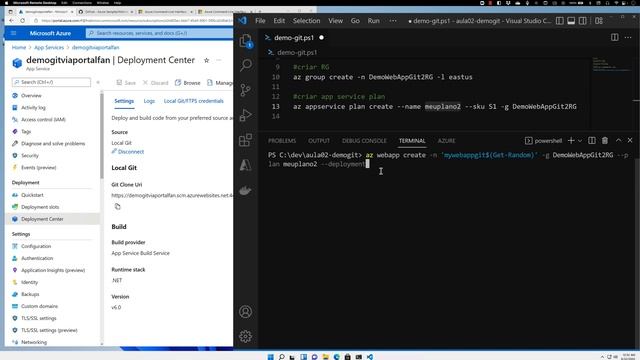Split the terminal panel
Viewport: 640px width, 360px height.
click(592, 140)
